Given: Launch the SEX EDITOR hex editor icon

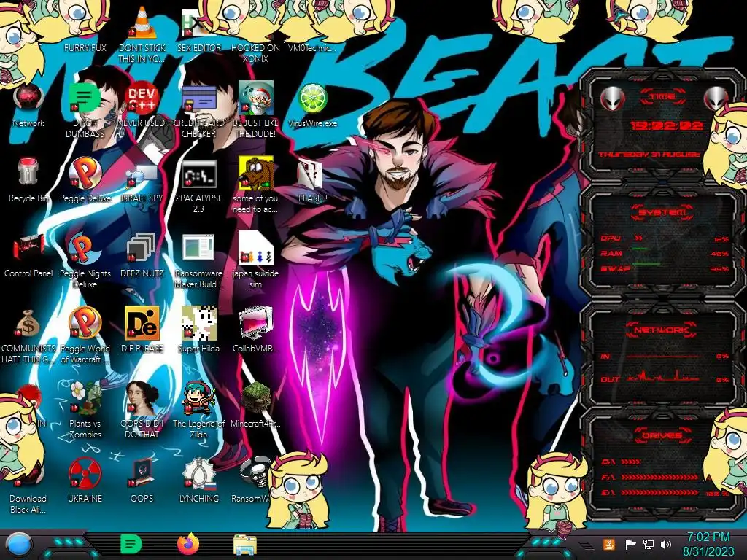Looking at the screenshot, I should 198,28.
